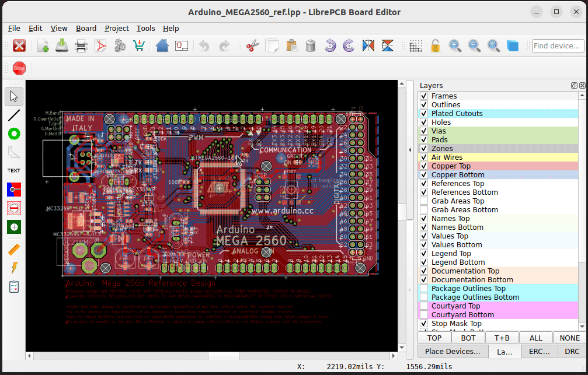588x375 pixels.
Task: Hide all layers with the NONE button
Action: pyautogui.click(x=568, y=338)
